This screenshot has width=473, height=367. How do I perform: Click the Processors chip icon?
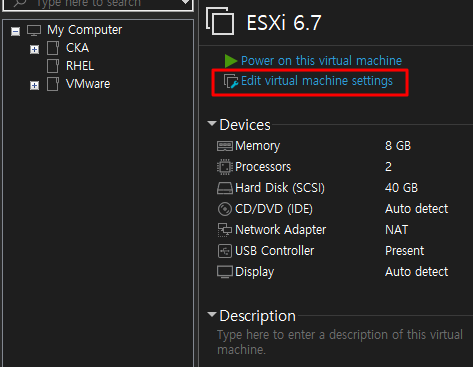pos(225,167)
